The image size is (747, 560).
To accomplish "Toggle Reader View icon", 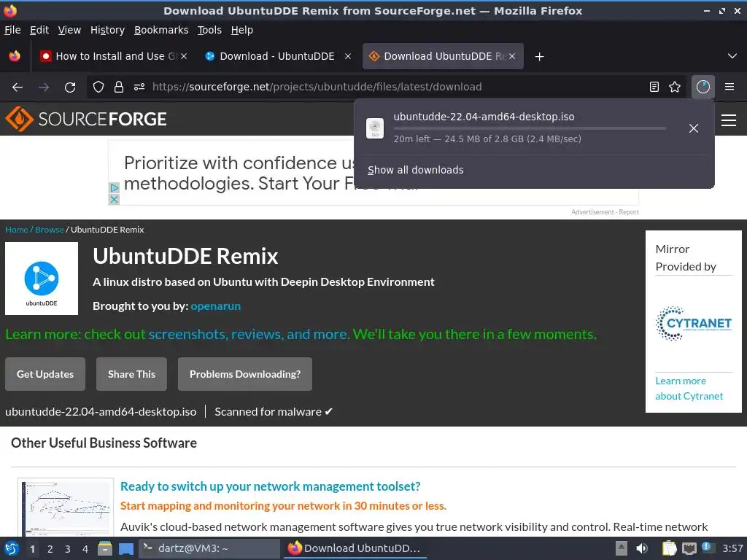I will click(654, 87).
